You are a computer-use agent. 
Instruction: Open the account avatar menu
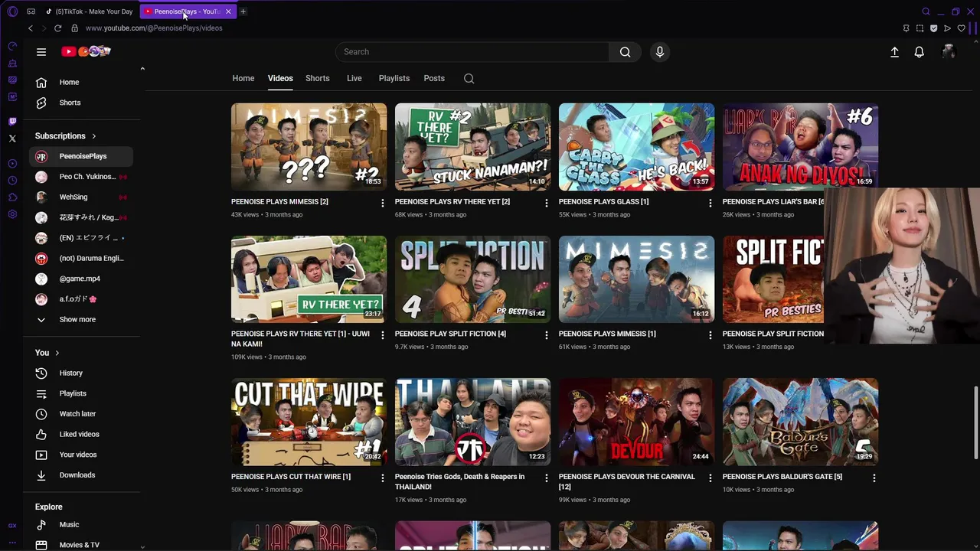pyautogui.click(x=949, y=52)
